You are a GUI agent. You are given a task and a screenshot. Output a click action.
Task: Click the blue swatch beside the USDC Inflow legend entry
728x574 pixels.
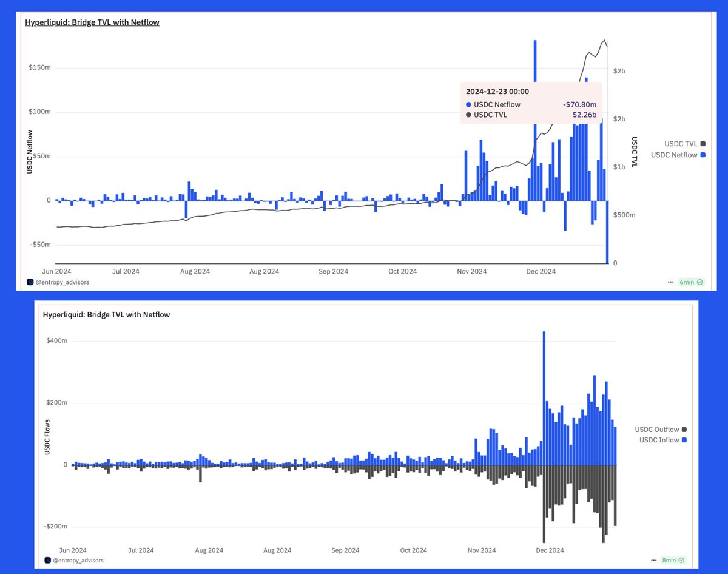click(684, 440)
